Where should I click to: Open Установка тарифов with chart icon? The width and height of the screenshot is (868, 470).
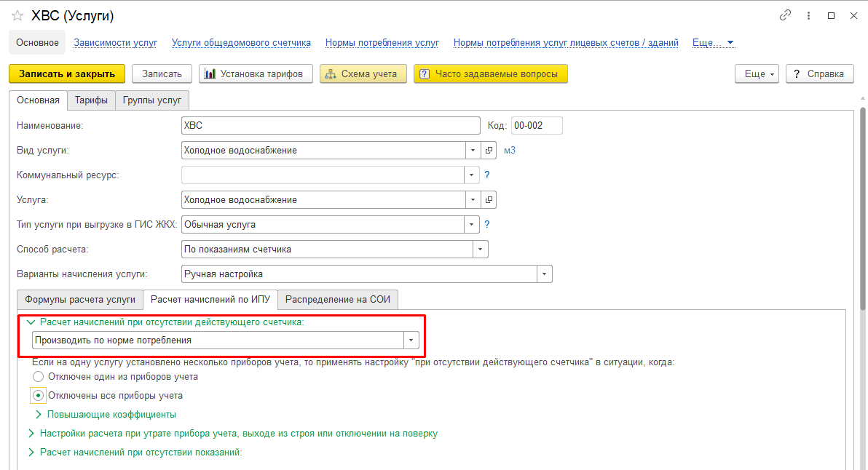[256, 73]
